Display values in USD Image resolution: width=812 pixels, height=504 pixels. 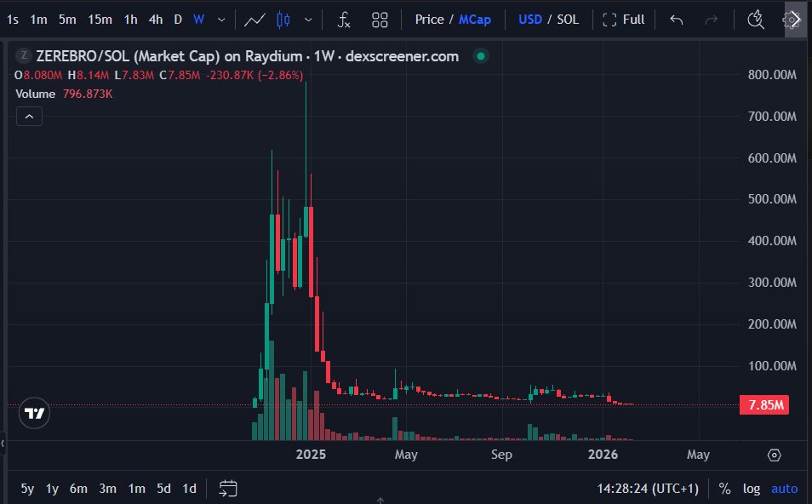[529, 20]
